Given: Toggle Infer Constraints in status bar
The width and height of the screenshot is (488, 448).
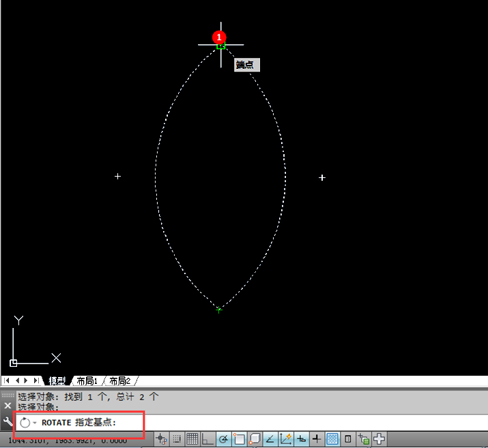Looking at the screenshot, I should click(x=162, y=439).
